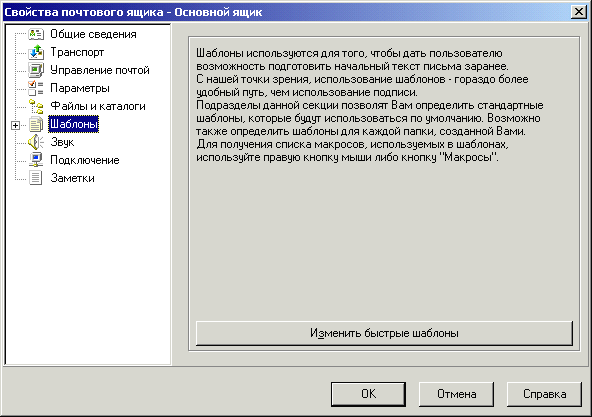Click the Подключение network computer icon
The image size is (592, 417).
(x=36, y=160)
